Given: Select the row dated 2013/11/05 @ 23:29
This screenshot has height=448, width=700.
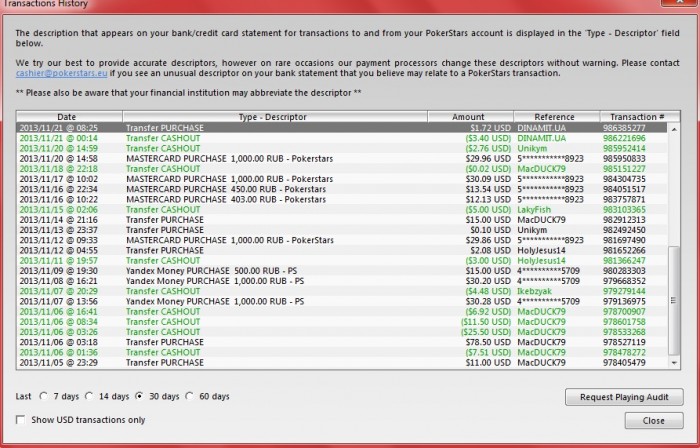Looking at the screenshot, I should tap(342, 363).
